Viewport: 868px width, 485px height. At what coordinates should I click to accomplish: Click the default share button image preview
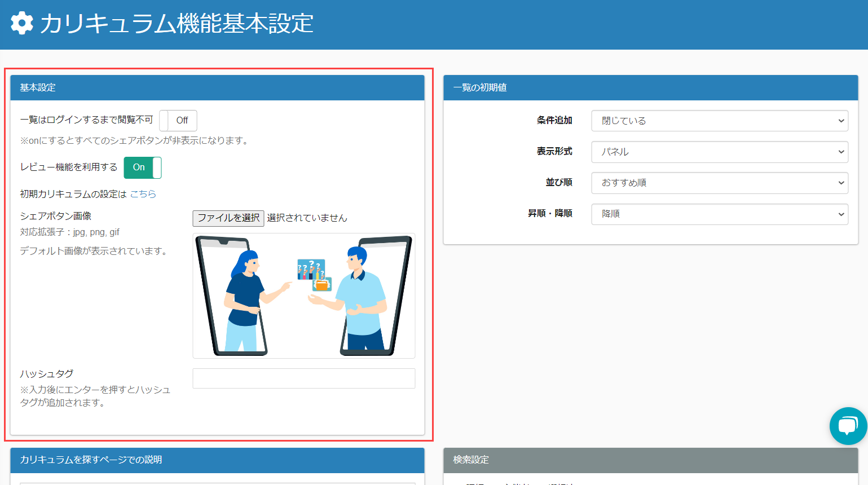pos(303,296)
